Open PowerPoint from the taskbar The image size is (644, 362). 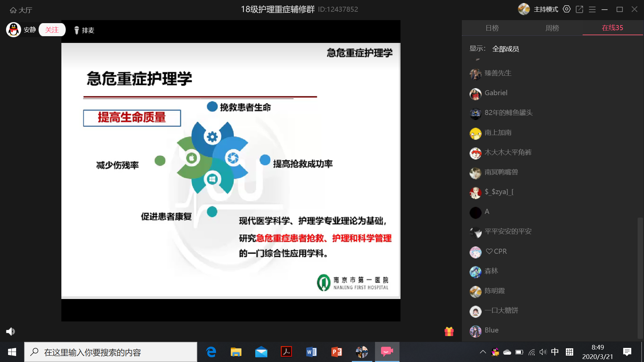pyautogui.click(x=336, y=352)
